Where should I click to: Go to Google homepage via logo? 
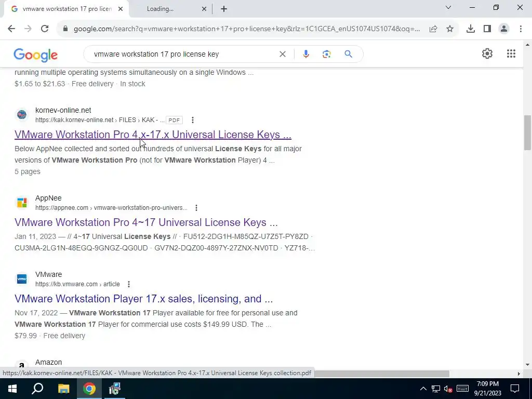[x=36, y=55]
